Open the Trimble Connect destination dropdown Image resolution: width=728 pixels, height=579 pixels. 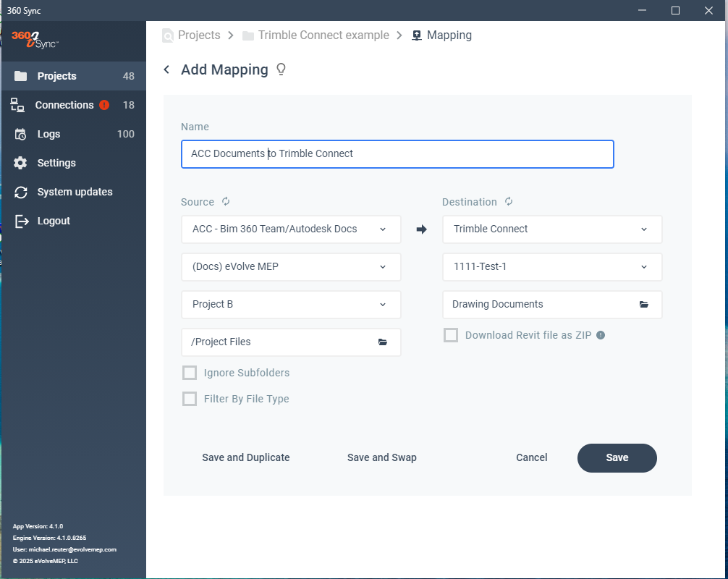click(x=552, y=229)
